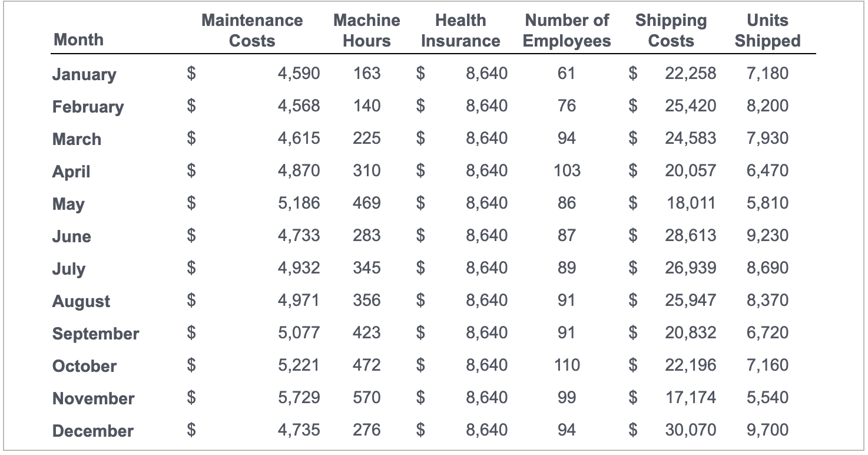Select units shipped value 9,700
The width and height of the screenshot is (868, 455).
(767, 430)
